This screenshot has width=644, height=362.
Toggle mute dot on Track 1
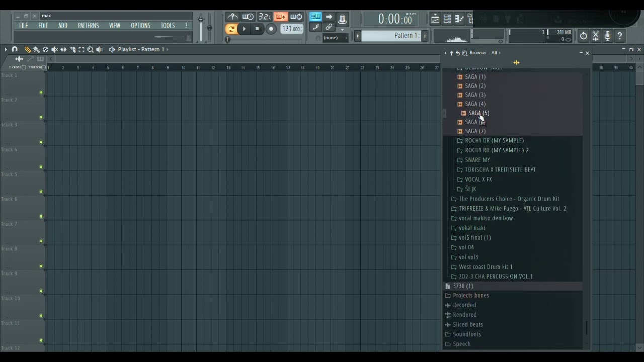tap(41, 93)
